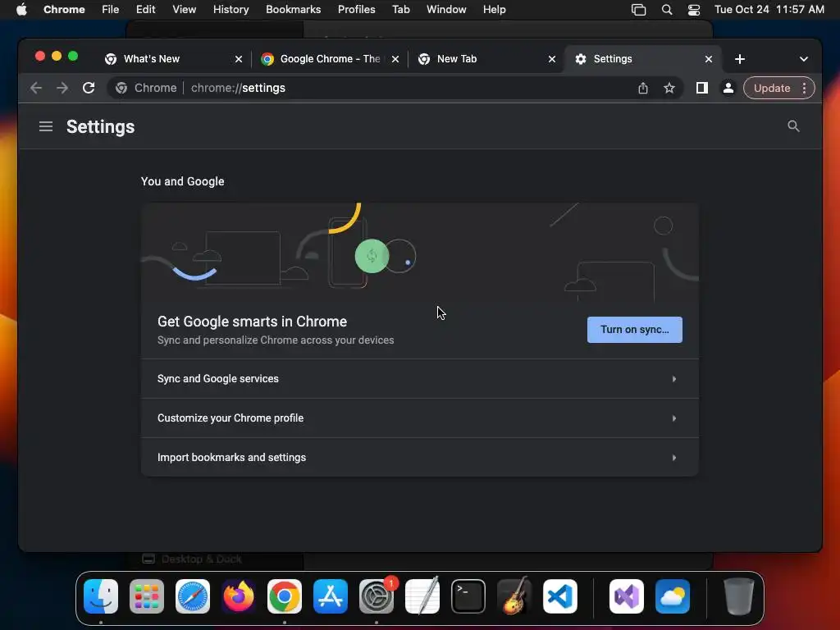Open Launchpad from the Dock

pos(147,596)
